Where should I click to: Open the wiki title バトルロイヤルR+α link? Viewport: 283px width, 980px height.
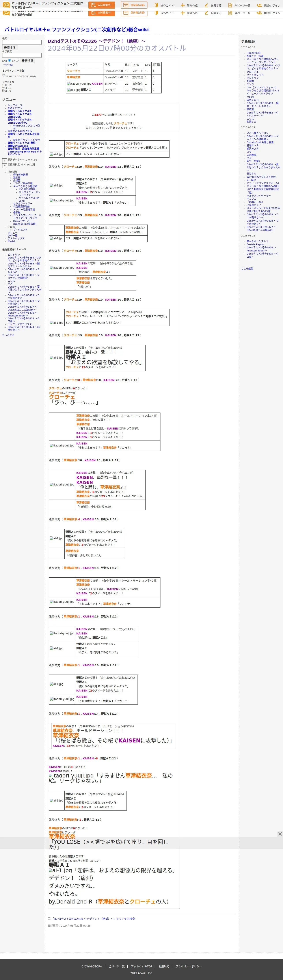pos(76,29)
